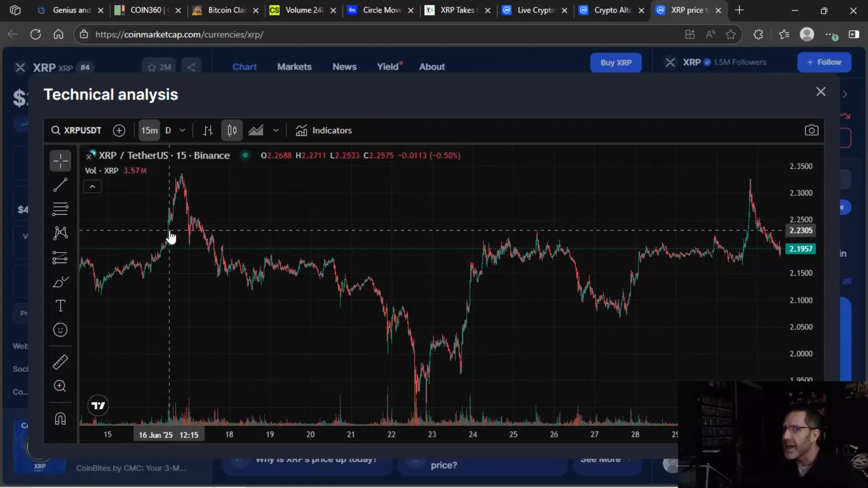868x488 pixels.
Task: Open the Indicators menu
Action: click(x=324, y=131)
